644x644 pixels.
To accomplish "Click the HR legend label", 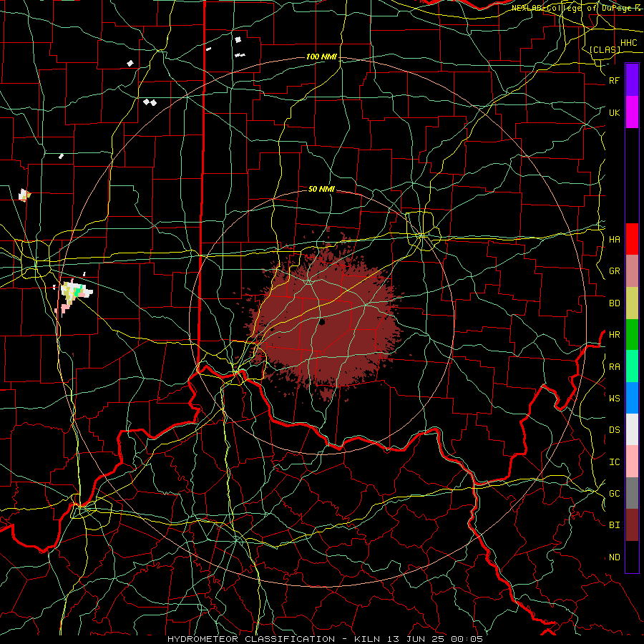I will 615,335.
